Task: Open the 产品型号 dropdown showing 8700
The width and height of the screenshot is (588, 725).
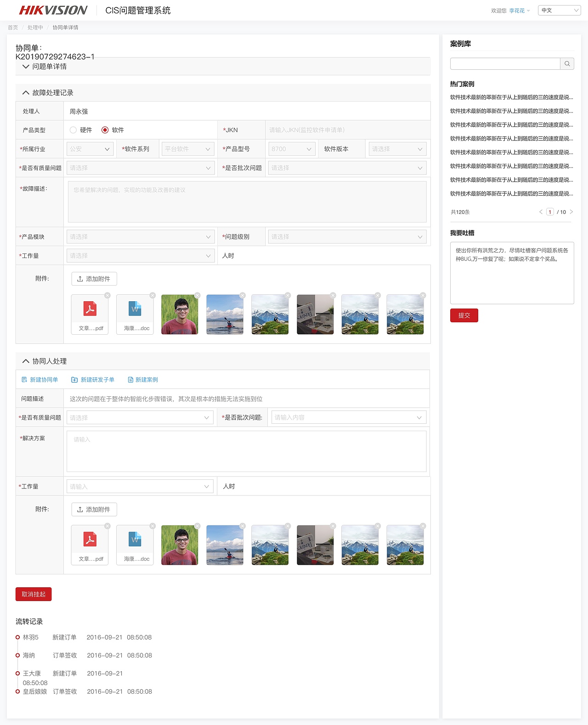Action: click(x=292, y=149)
